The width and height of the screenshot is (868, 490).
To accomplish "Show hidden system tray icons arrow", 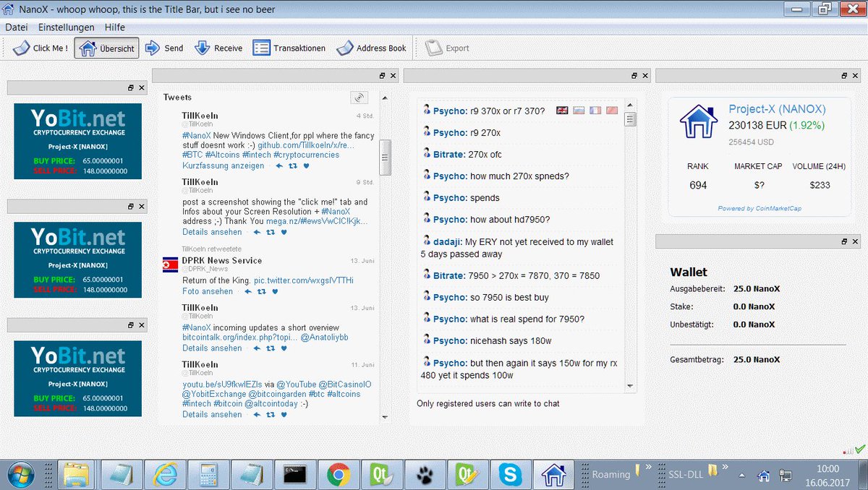I will pyautogui.click(x=741, y=476).
